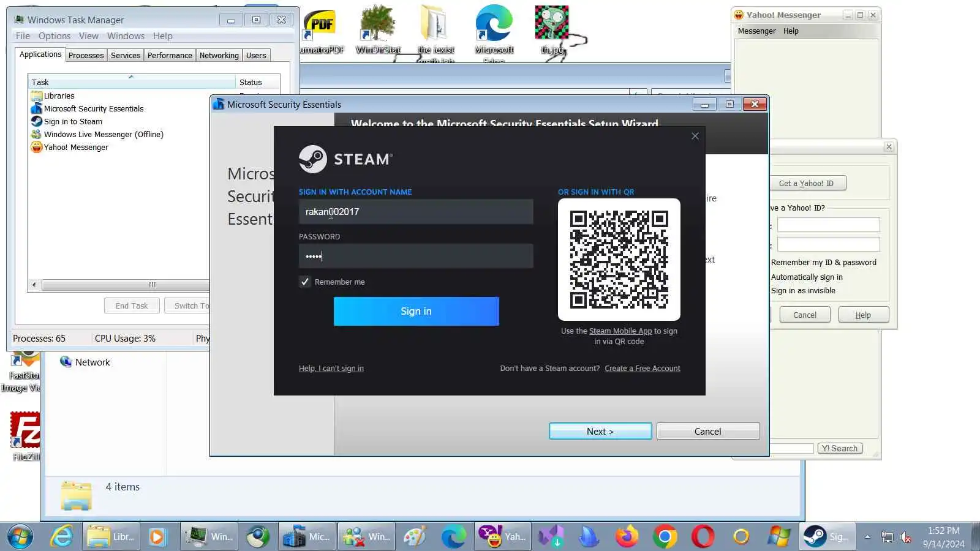The width and height of the screenshot is (980, 551).
Task: Launch Internet Explorer from the taskbar
Action: [x=61, y=537]
